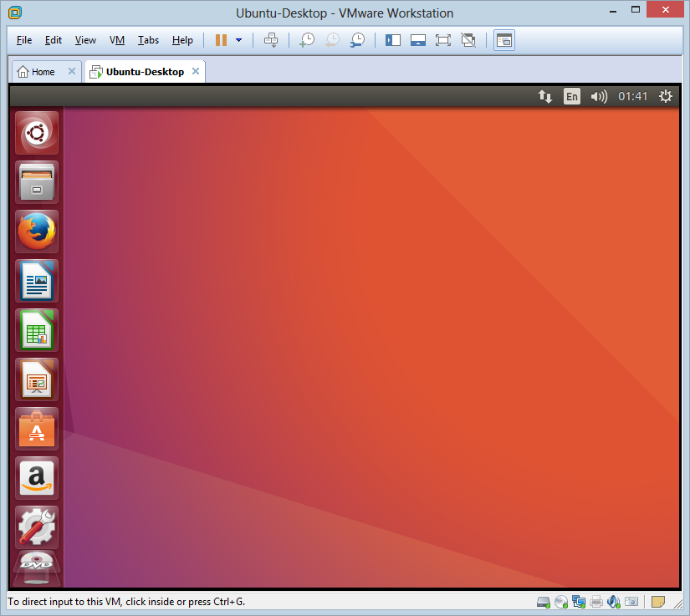The height and width of the screenshot is (616, 690).
Task: Switch to the Home tab
Action: [x=38, y=72]
